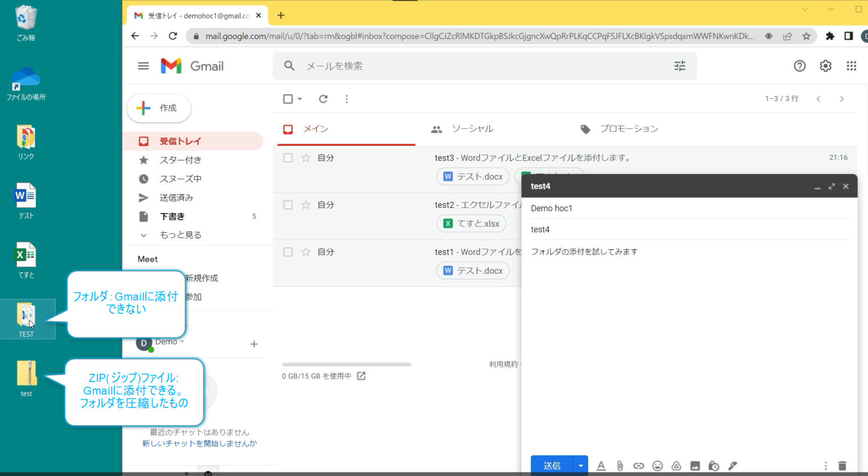
Task: Open the てすと.xlsx attachment chip
Action: coord(471,223)
